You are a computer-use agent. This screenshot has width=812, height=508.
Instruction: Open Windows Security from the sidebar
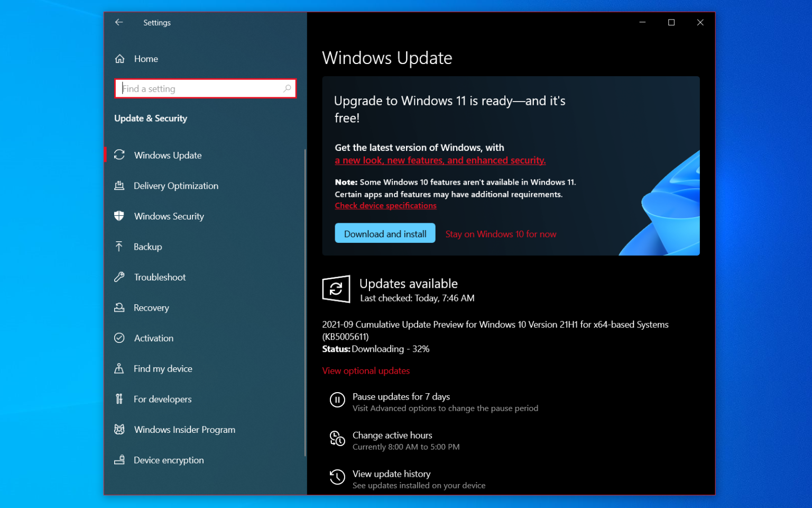pyautogui.click(x=169, y=216)
